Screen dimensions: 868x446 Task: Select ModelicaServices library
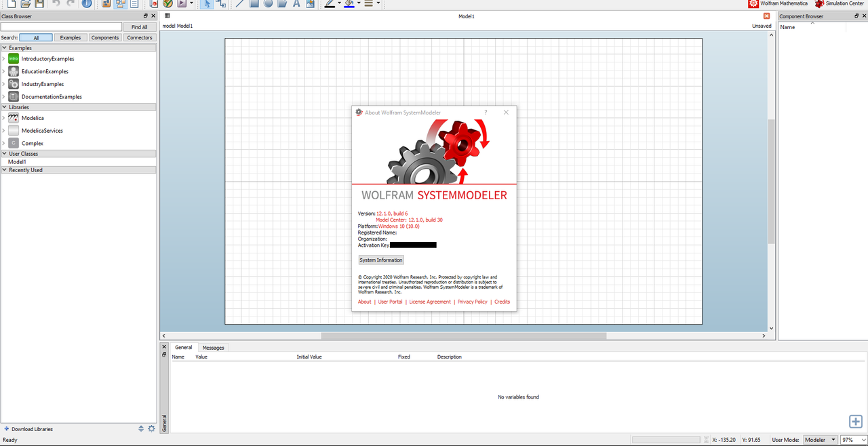42,131
